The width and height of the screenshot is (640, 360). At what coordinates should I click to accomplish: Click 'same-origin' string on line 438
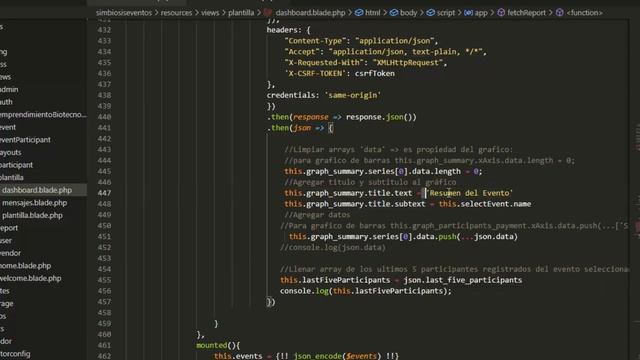(353, 95)
